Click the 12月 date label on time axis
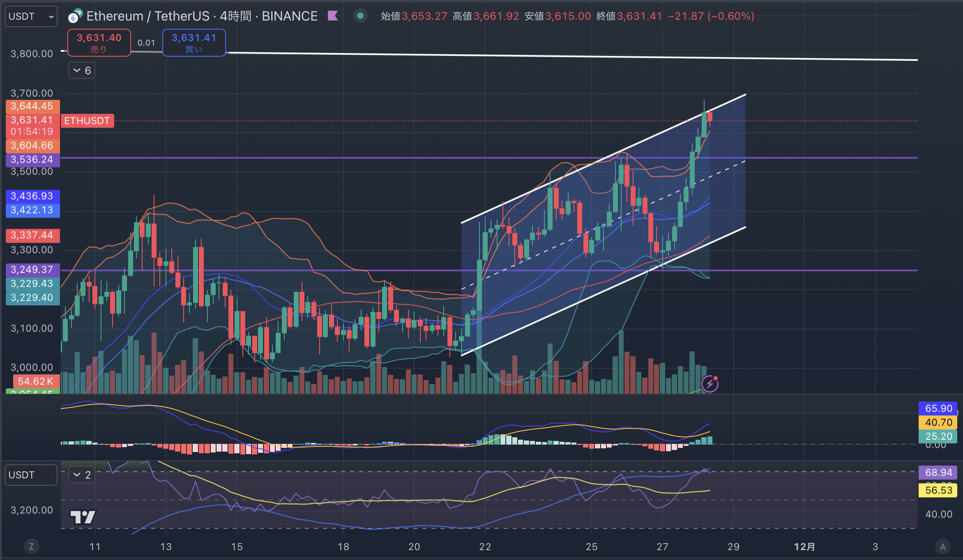 pyautogui.click(x=804, y=547)
